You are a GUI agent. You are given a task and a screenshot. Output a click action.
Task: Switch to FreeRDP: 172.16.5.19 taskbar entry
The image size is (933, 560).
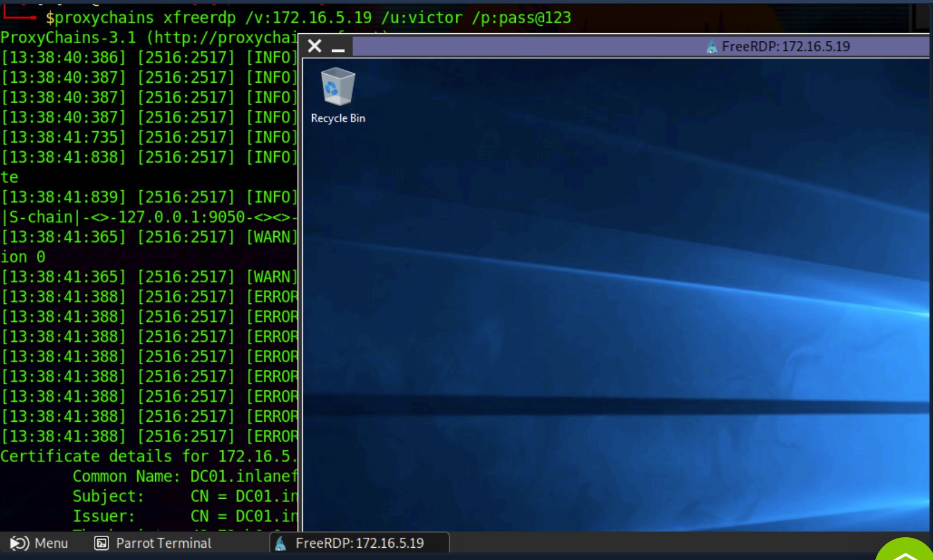pos(359,543)
